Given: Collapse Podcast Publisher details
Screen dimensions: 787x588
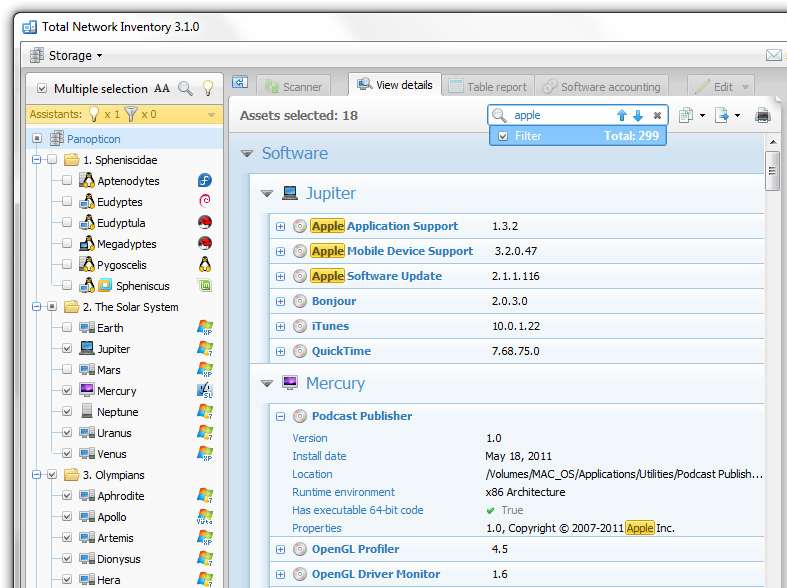Looking at the screenshot, I should (x=280, y=416).
